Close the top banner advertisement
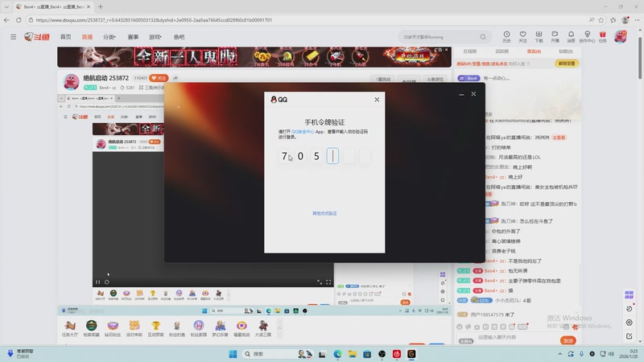Screen dimensions: 644x362 (447, 50)
